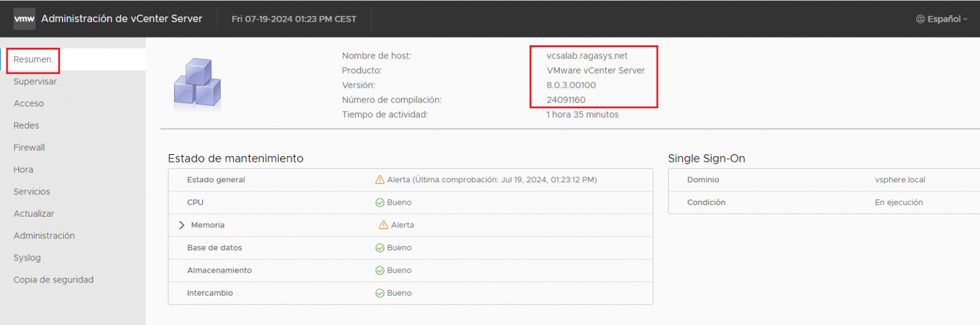Go to Actualizar in the sidebar

pos(34,213)
